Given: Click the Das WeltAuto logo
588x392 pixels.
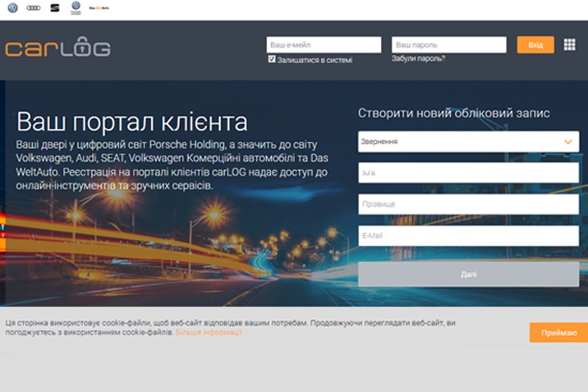Looking at the screenshot, I should click(x=99, y=8).
